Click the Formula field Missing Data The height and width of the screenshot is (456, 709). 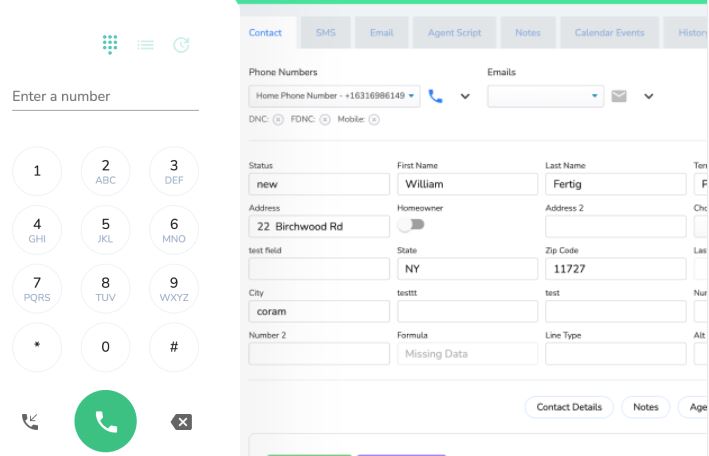click(x=468, y=354)
